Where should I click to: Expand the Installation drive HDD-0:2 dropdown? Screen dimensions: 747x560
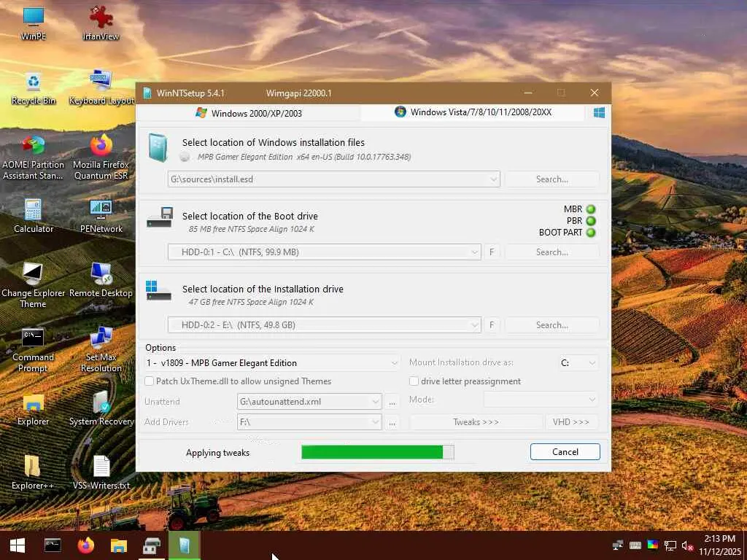tap(474, 325)
